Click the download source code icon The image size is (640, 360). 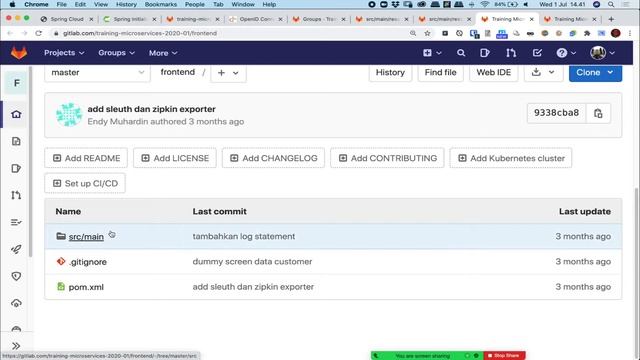tap(536, 72)
